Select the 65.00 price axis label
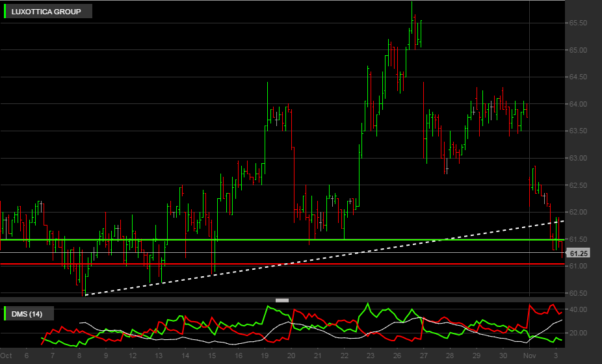The height and width of the screenshot is (364, 602). click(x=578, y=50)
